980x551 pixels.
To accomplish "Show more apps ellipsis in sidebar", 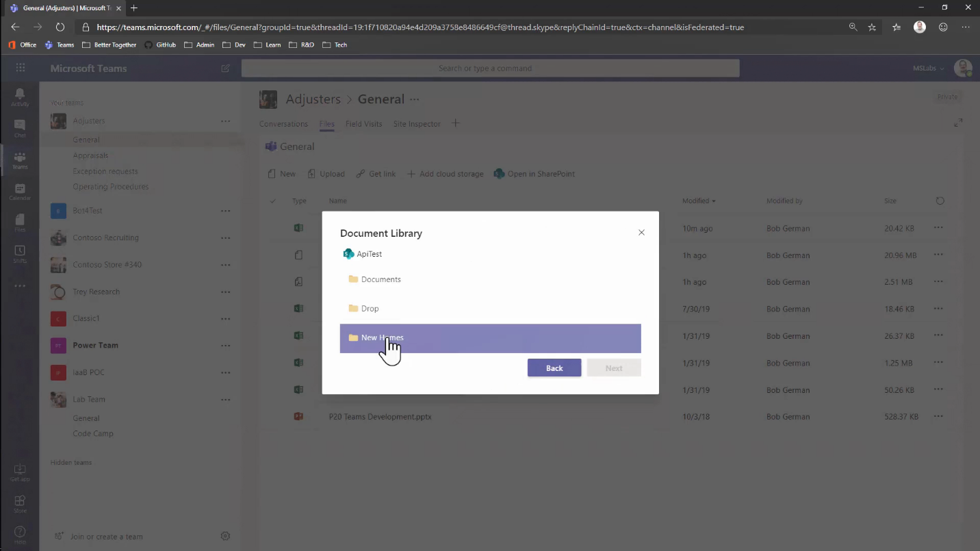I will 20,286.
